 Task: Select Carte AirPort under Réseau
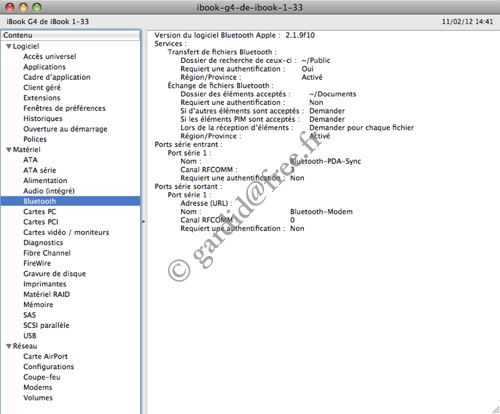[45, 356]
